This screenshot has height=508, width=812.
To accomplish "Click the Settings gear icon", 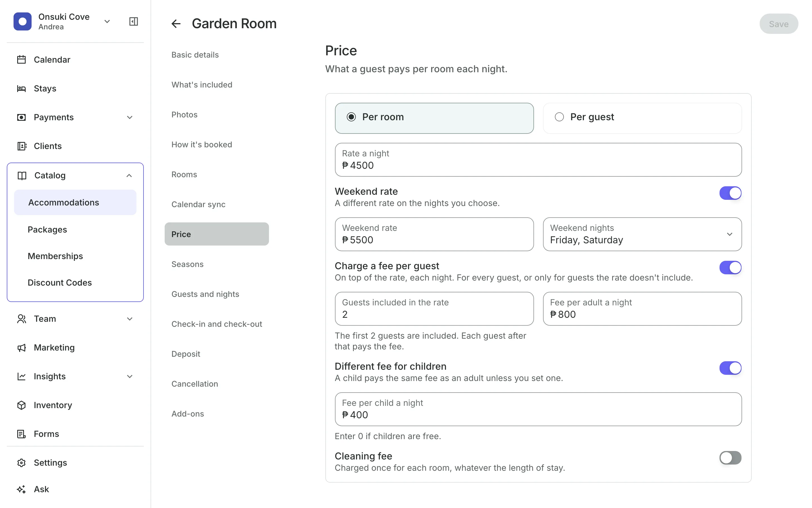I will [21, 463].
